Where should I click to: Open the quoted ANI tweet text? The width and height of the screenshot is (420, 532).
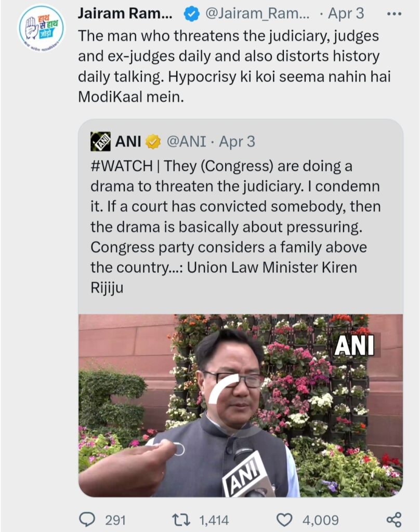tap(235, 227)
